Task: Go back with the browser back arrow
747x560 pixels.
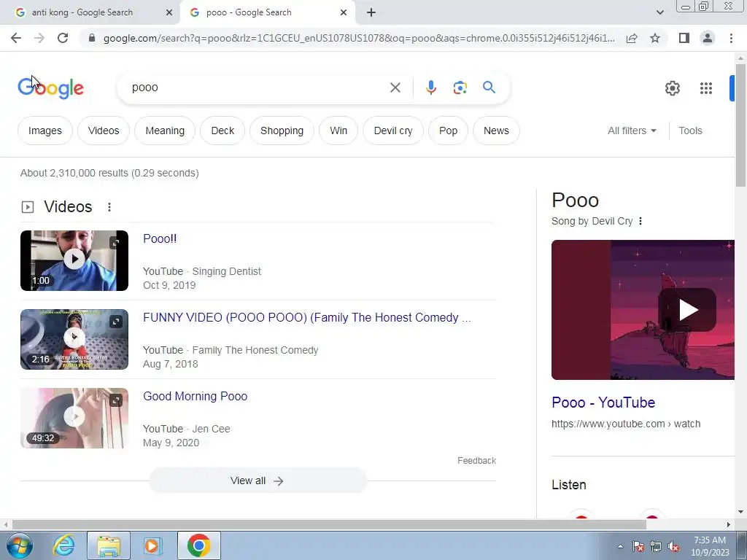Action: point(16,38)
